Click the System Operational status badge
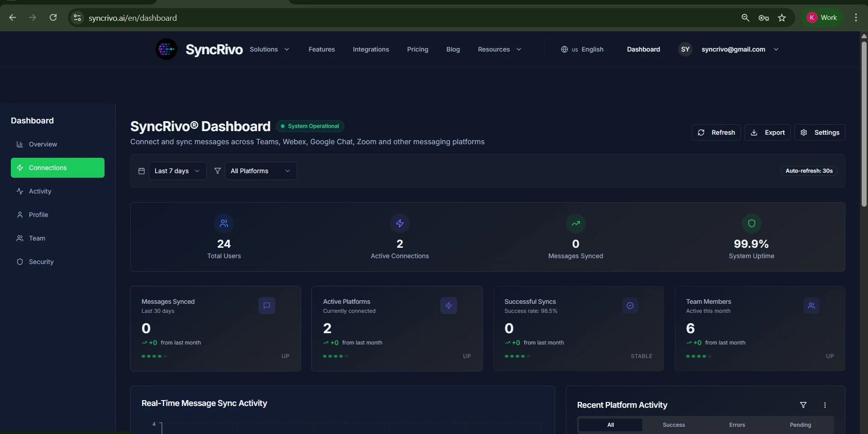 (310, 126)
